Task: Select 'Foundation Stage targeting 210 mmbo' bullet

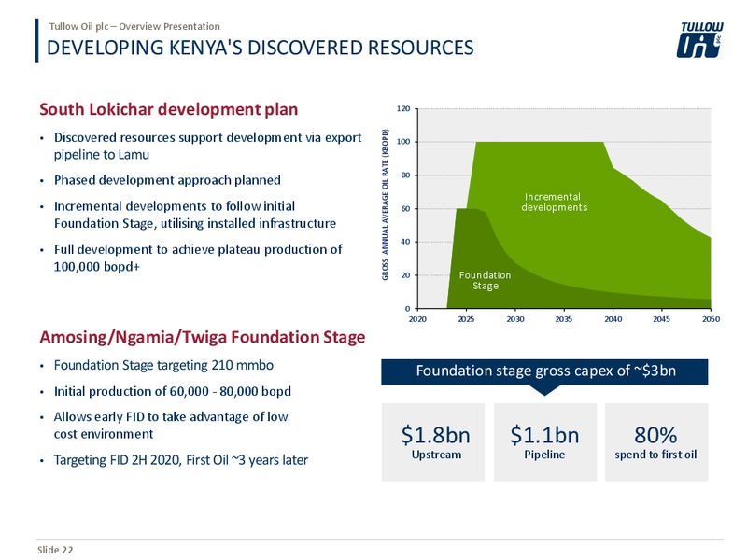Action: pyautogui.click(x=163, y=365)
